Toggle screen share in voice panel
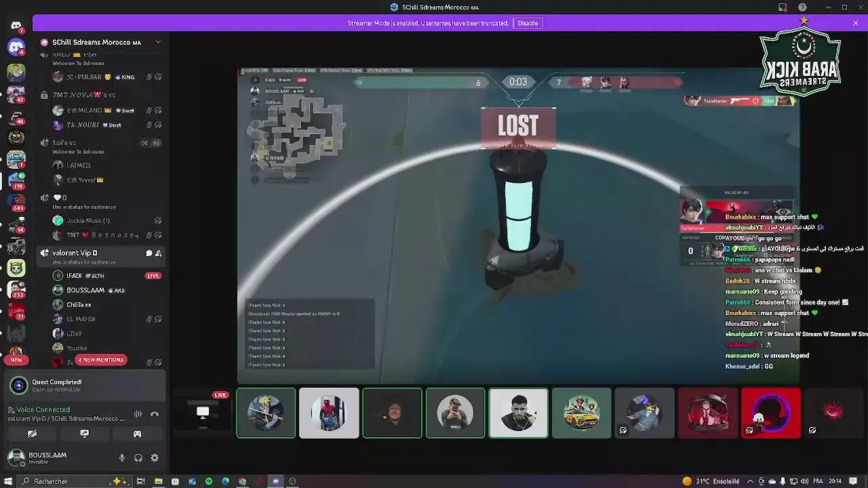 coord(85,434)
